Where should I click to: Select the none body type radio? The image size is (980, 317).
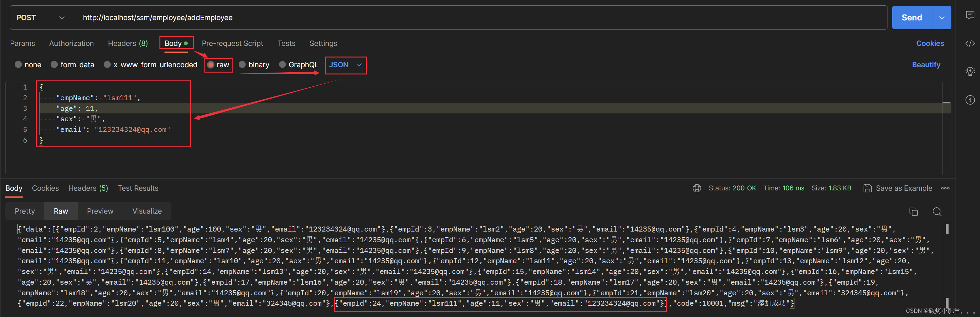(18, 65)
